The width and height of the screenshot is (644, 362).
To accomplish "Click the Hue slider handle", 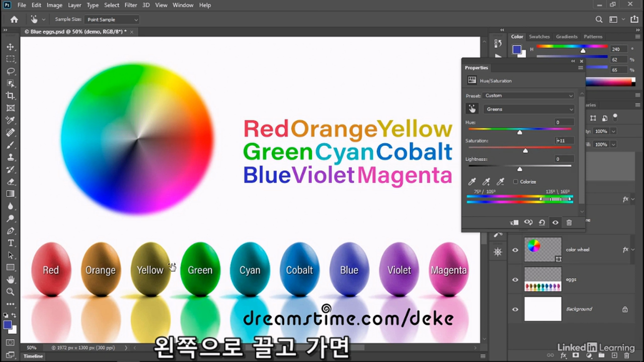I will pyautogui.click(x=520, y=132).
